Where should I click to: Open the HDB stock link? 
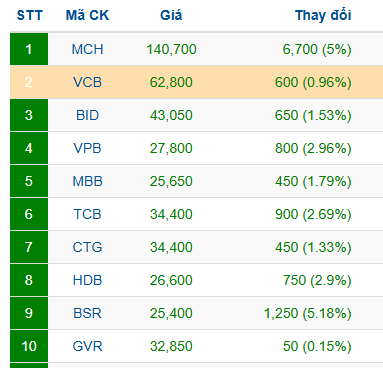click(87, 280)
